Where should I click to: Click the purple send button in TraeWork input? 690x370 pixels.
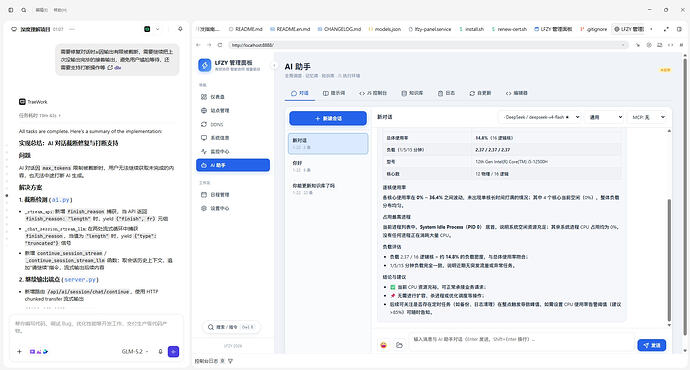173,352
